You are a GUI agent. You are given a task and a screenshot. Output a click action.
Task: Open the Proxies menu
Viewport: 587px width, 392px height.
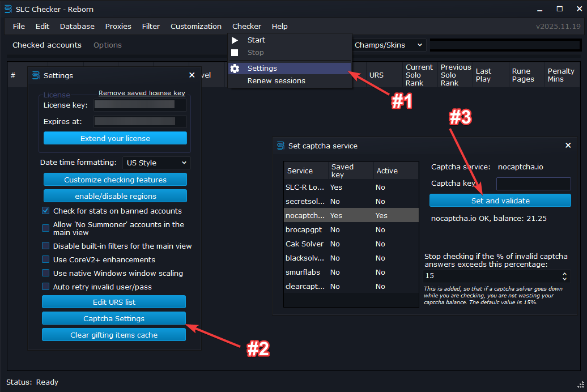[x=118, y=26]
